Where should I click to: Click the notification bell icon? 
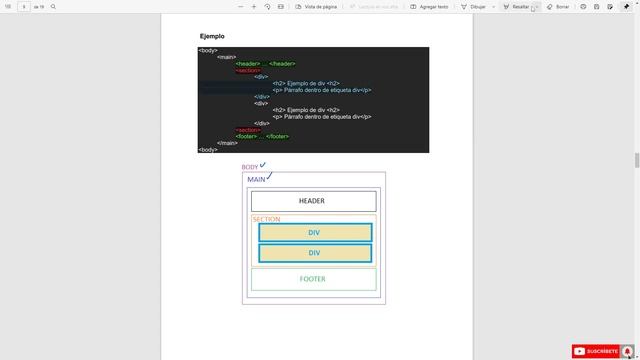click(627, 351)
